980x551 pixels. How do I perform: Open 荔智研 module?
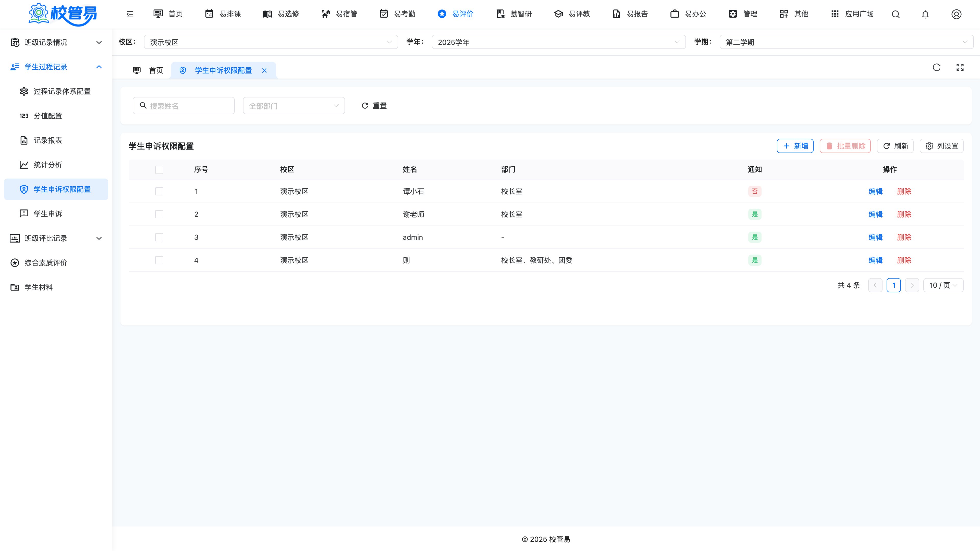click(514, 14)
